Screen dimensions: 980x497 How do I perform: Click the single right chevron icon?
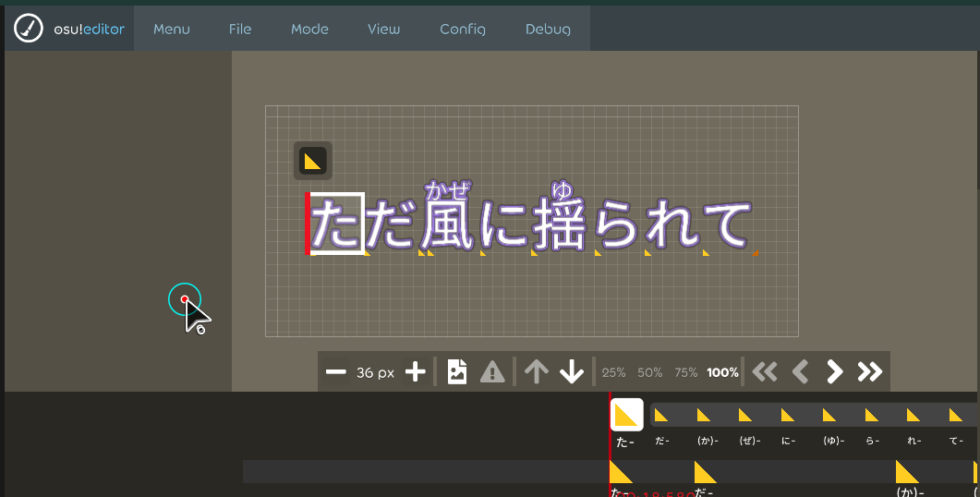tap(835, 372)
